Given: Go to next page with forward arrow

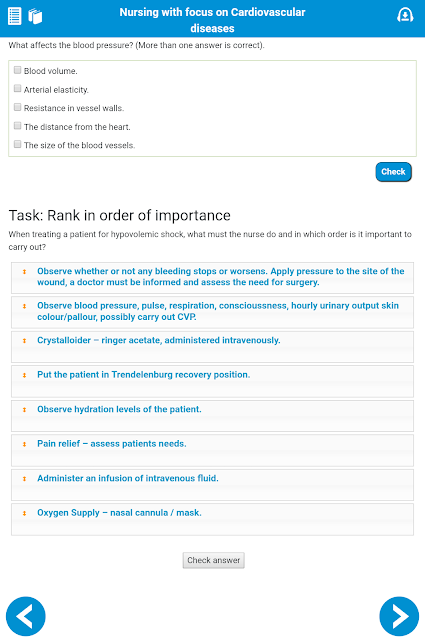Looking at the screenshot, I should 399,616.
